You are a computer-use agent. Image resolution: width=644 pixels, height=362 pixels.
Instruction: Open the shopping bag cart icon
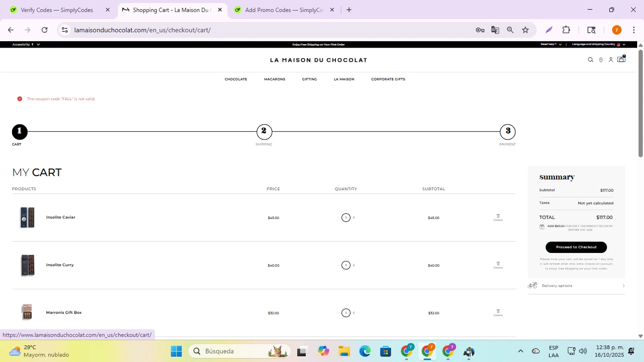[621, 59]
